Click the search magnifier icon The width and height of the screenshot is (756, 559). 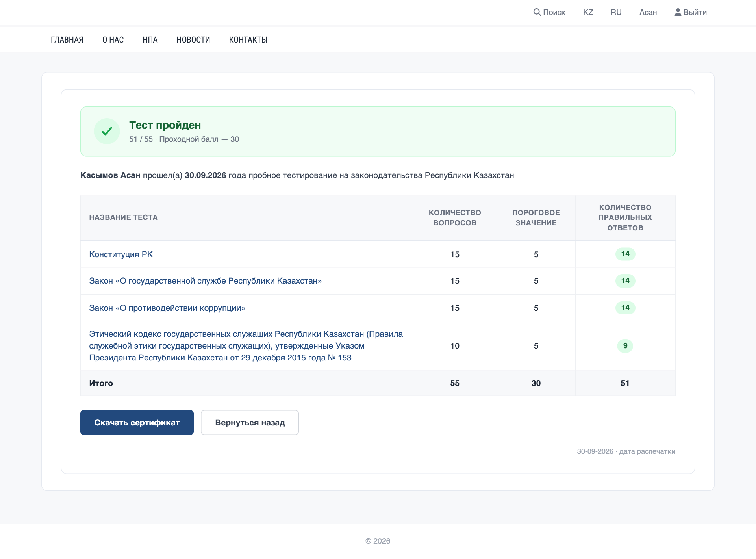[x=537, y=12]
